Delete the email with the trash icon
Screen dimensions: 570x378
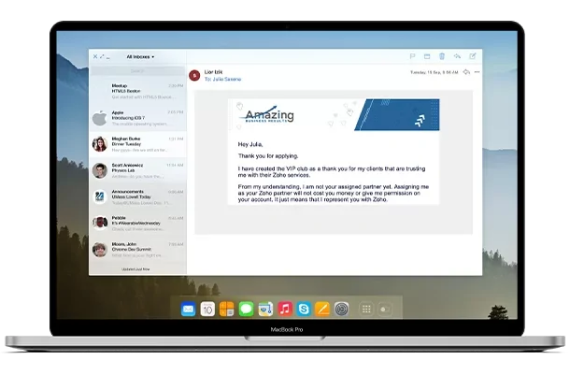point(442,56)
